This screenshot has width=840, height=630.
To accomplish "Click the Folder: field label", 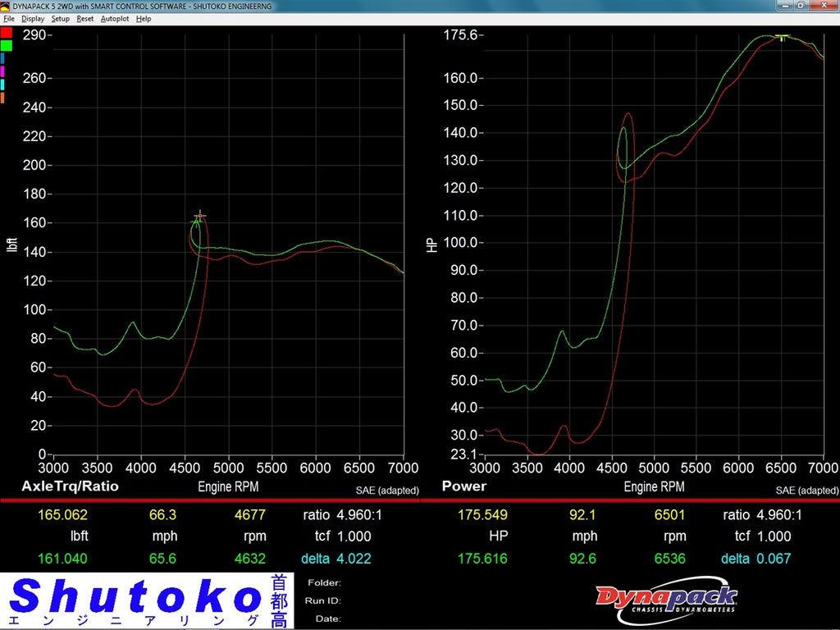I will [325, 583].
